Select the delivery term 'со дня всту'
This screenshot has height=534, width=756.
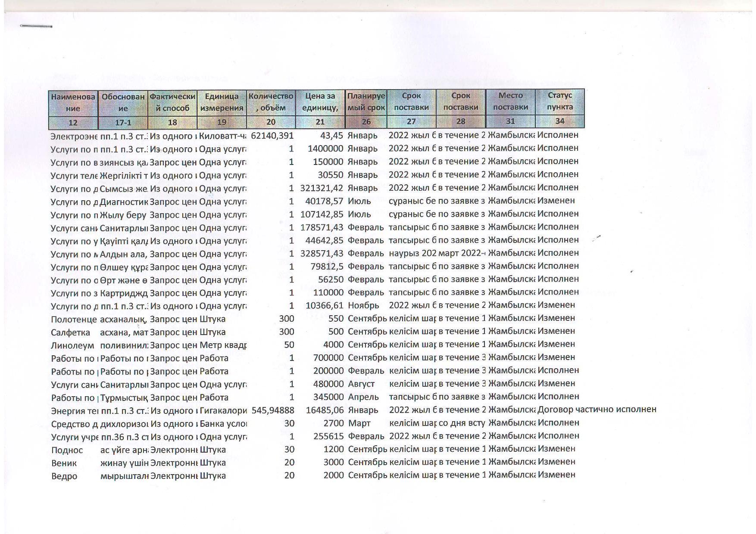coord(462,423)
